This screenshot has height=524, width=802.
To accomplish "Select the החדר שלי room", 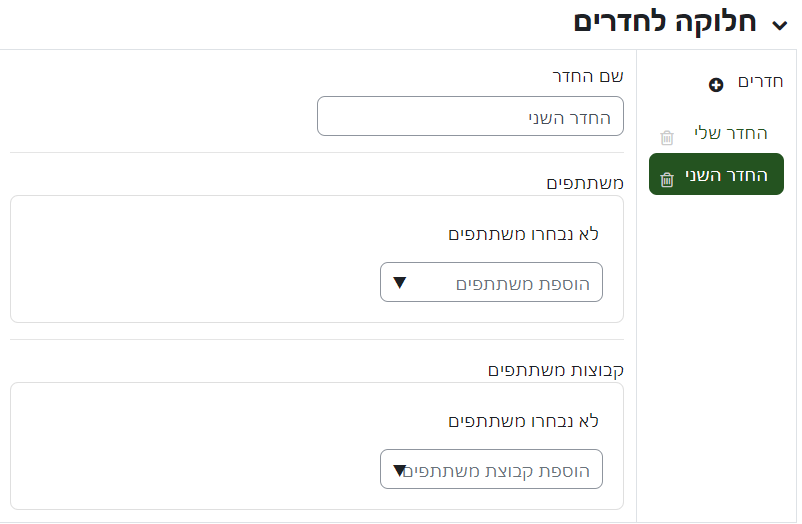I will coord(731,133).
